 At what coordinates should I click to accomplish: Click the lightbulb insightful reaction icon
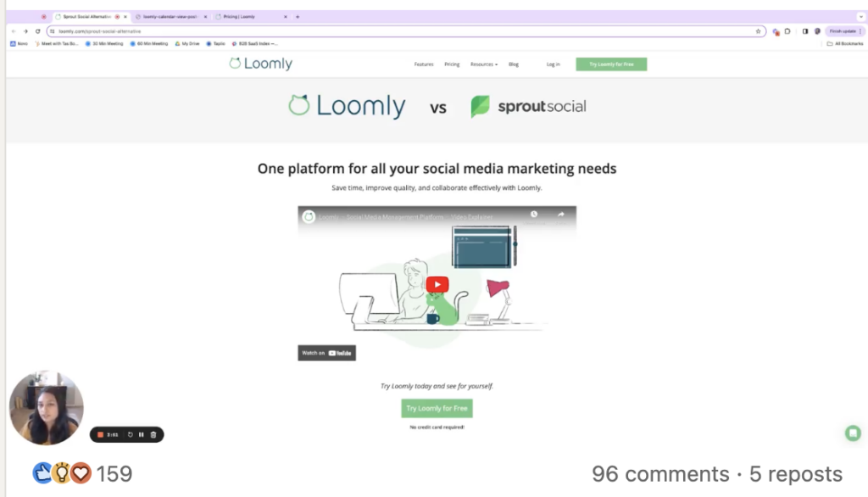[61, 473]
